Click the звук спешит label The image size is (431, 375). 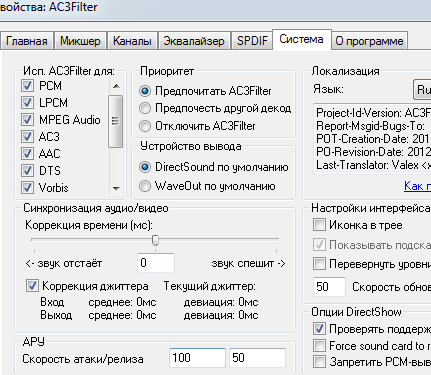click(x=248, y=263)
